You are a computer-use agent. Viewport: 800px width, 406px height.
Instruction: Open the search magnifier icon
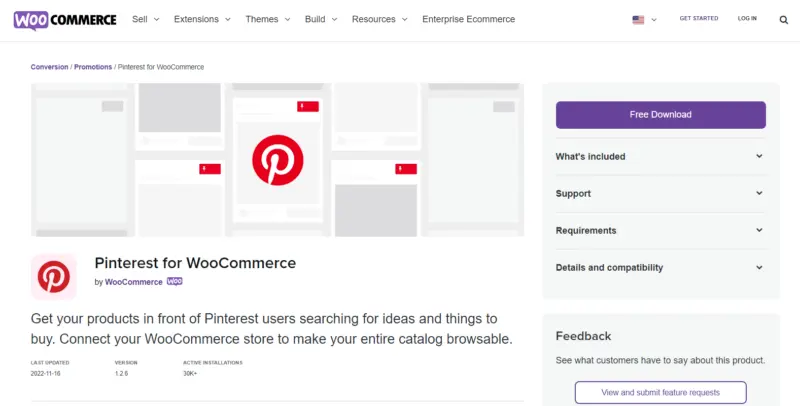click(x=778, y=19)
